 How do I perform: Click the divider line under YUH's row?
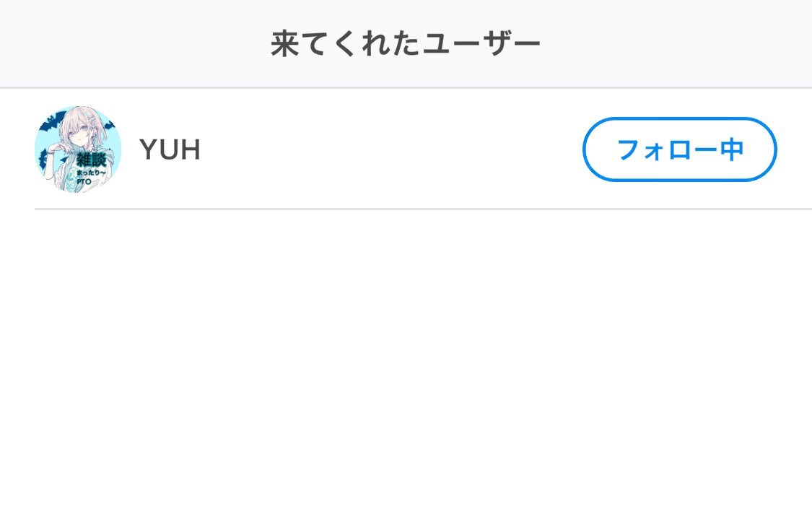423,209
